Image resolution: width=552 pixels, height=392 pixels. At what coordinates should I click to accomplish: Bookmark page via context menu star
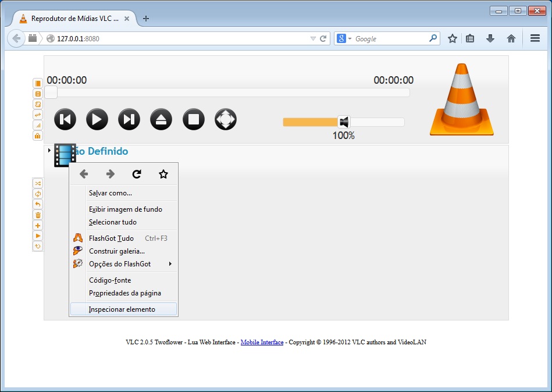point(163,174)
